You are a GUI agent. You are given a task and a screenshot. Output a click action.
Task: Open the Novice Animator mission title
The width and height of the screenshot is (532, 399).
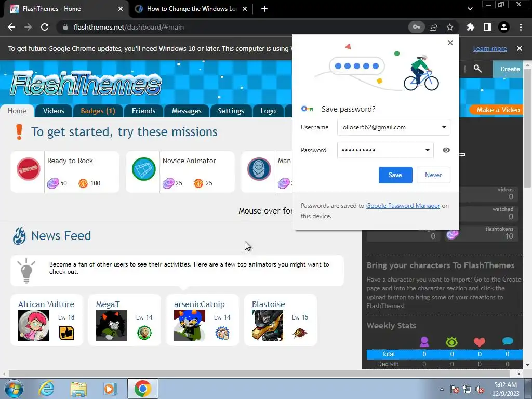point(189,161)
